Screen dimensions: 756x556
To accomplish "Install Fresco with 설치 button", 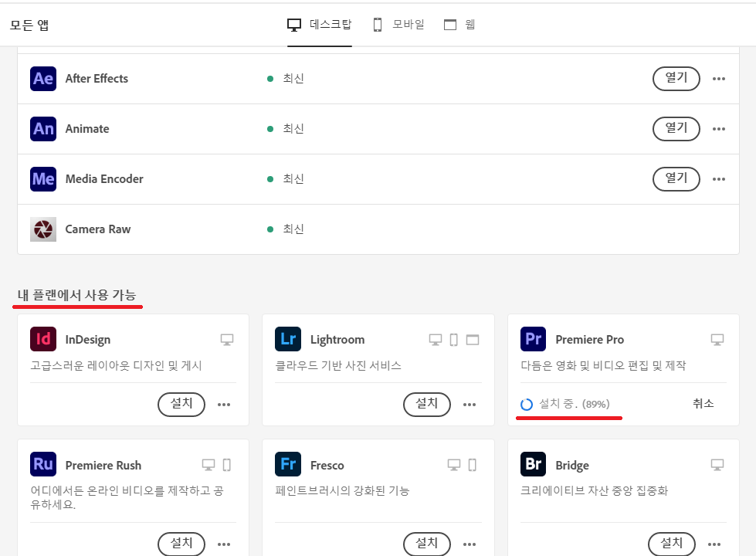I will 427,544.
